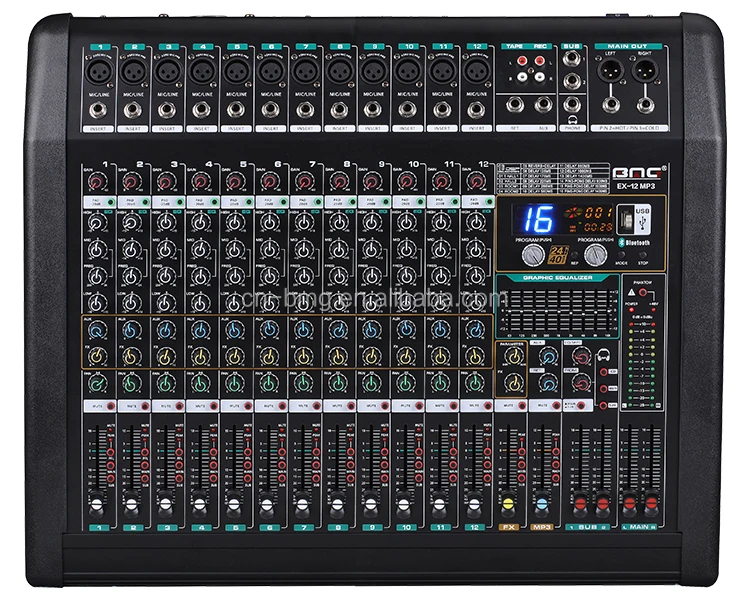Screen dimensions: 750x600
Task: Click the channel 2 HIGH EQ knob
Action: coord(132,222)
